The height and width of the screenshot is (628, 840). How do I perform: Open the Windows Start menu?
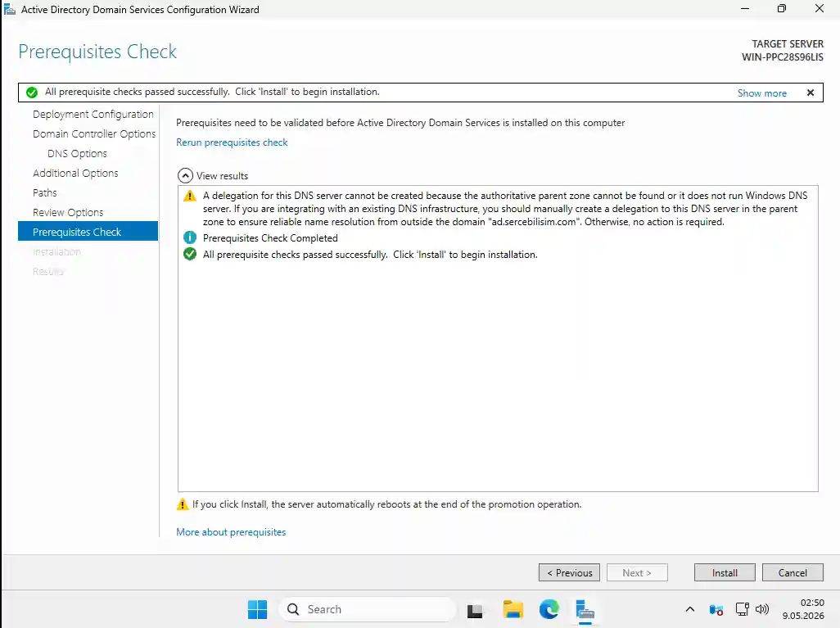click(x=257, y=609)
